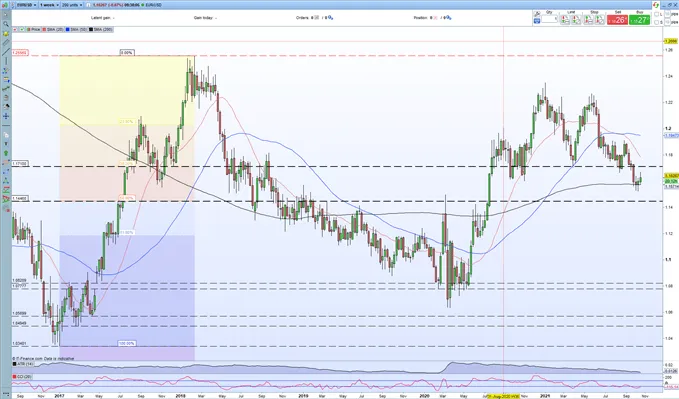Expand the Gain today dropdown arrow
The width and height of the screenshot is (679, 399).
point(216,18)
